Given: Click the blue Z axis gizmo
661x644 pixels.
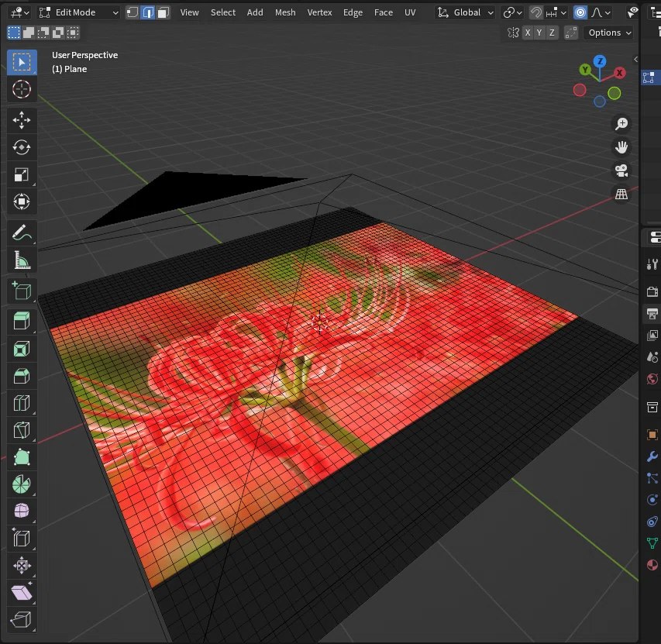Looking at the screenshot, I should point(600,61).
